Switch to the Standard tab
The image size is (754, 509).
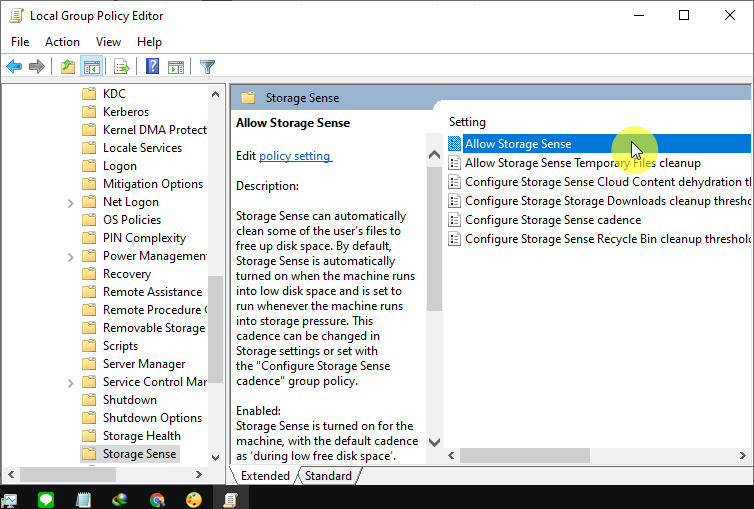(328, 476)
